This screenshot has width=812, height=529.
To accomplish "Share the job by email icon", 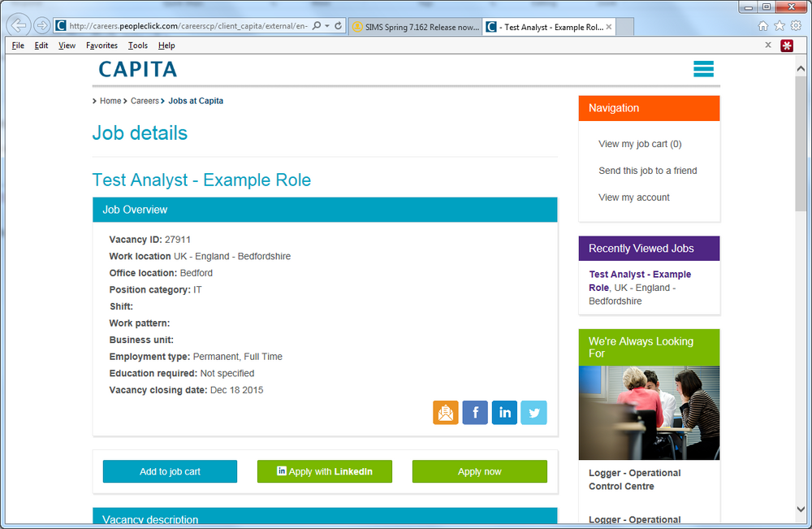I will [x=445, y=413].
